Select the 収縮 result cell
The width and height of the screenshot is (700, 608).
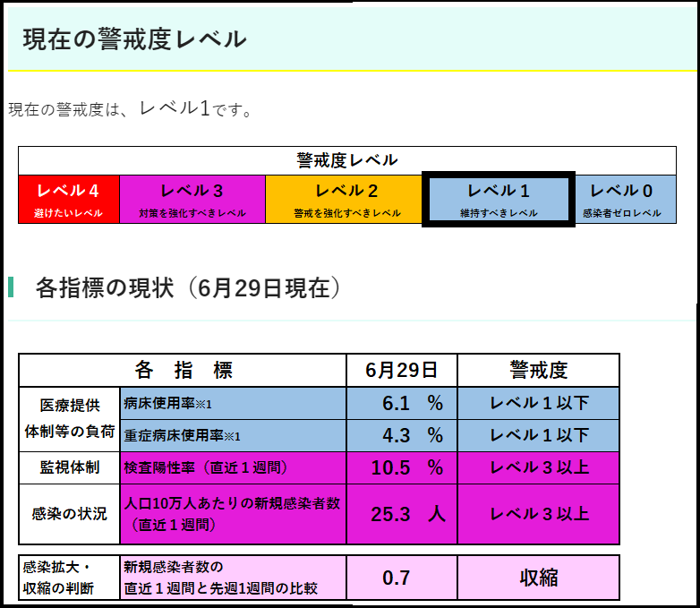click(x=538, y=578)
